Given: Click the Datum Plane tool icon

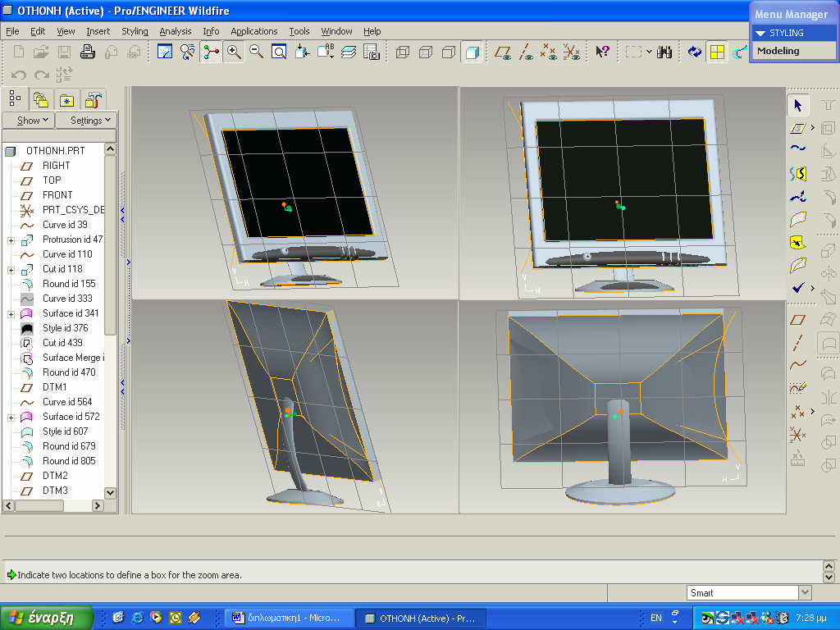Looking at the screenshot, I should [x=797, y=320].
